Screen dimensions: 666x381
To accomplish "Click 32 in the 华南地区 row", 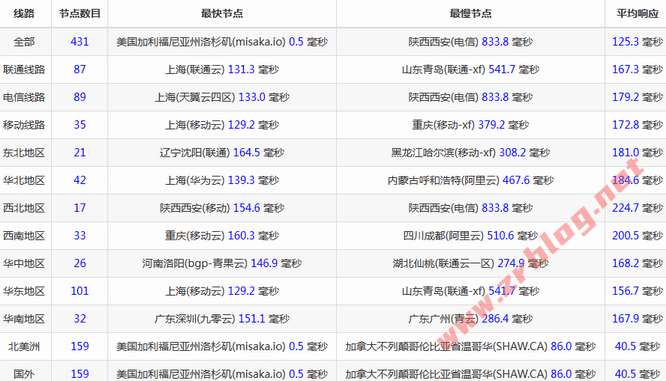I will click(x=79, y=319).
